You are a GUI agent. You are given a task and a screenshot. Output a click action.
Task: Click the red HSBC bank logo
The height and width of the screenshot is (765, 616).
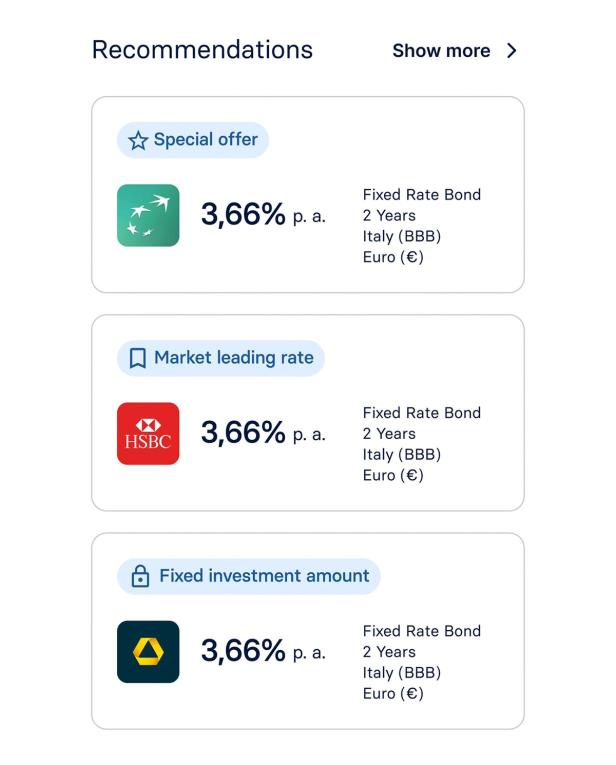148,433
